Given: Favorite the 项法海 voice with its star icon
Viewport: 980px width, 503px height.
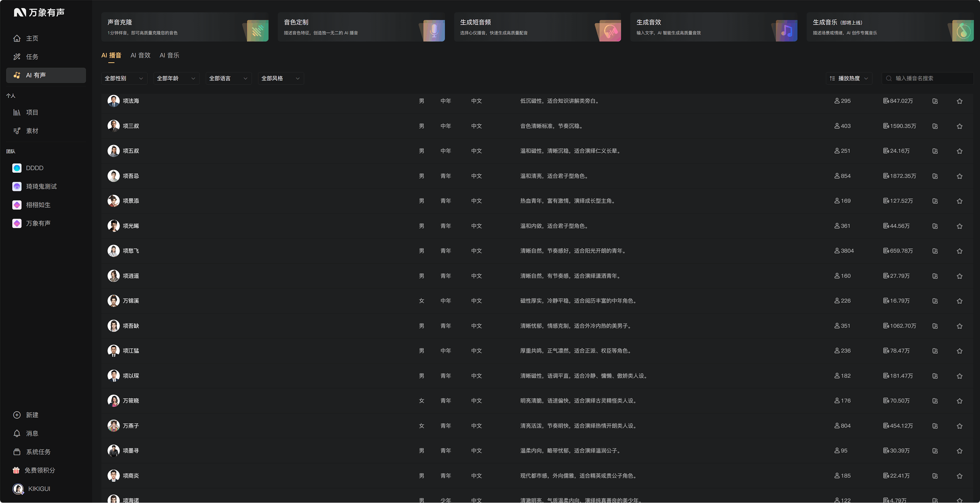Looking at the screenshot, I should tap(960, 101).
